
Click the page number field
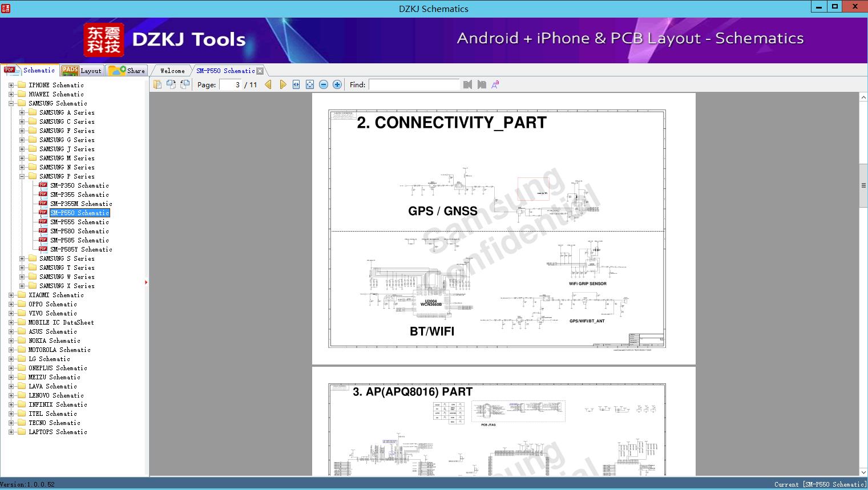(x=231, y=84)
